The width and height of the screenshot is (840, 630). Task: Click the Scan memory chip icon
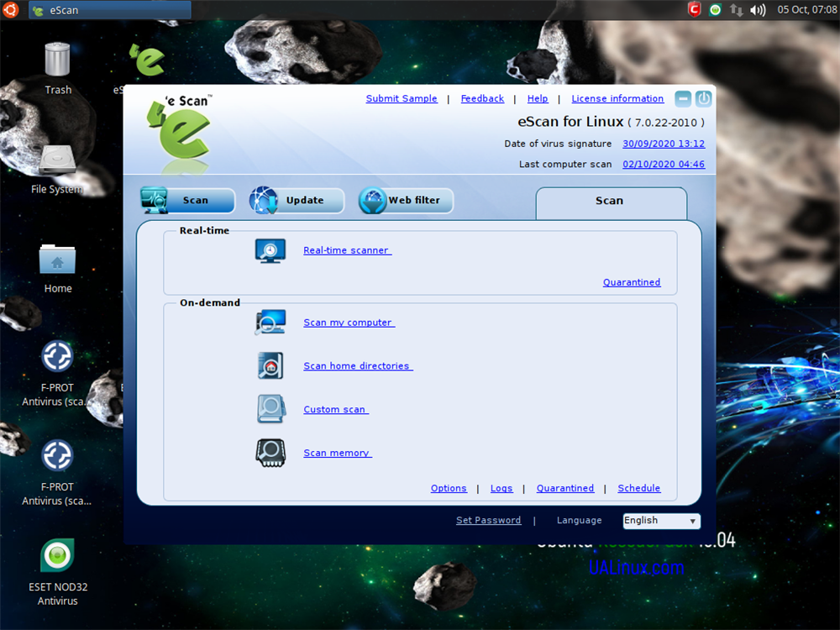point(270,454)
